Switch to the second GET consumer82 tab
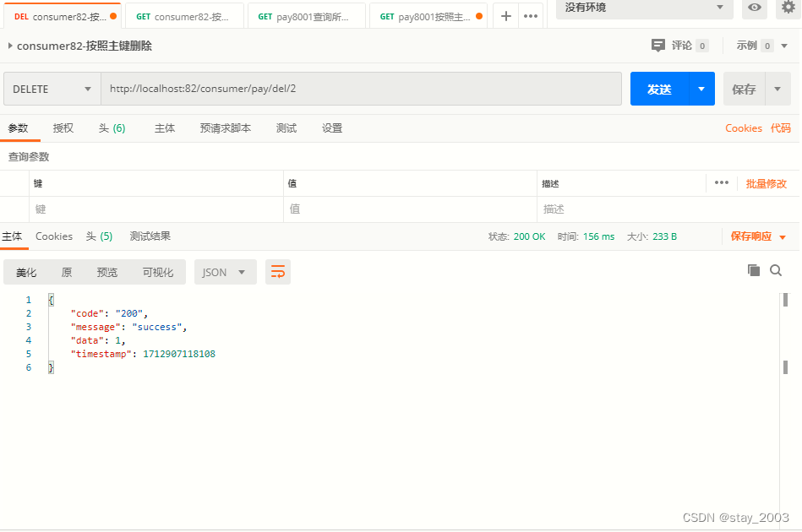Viewport: 802px width, 532px height. point(184,16)
